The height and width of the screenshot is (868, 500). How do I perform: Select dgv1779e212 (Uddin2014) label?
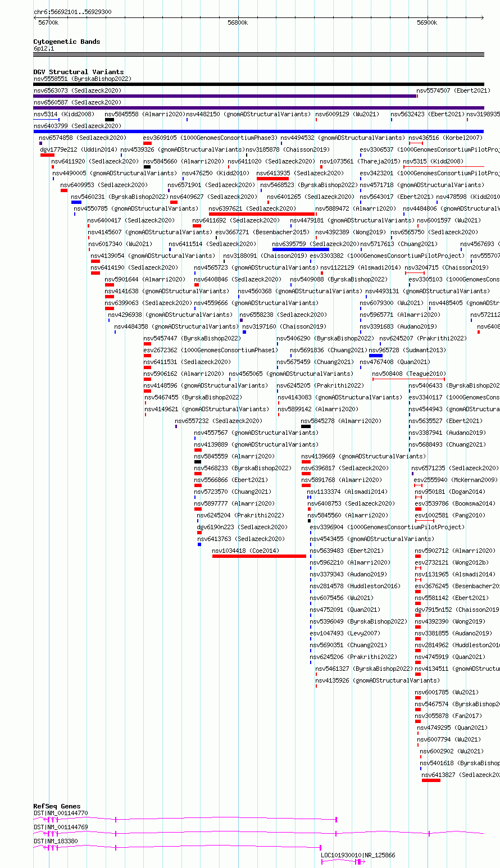(x=79, y=149)
